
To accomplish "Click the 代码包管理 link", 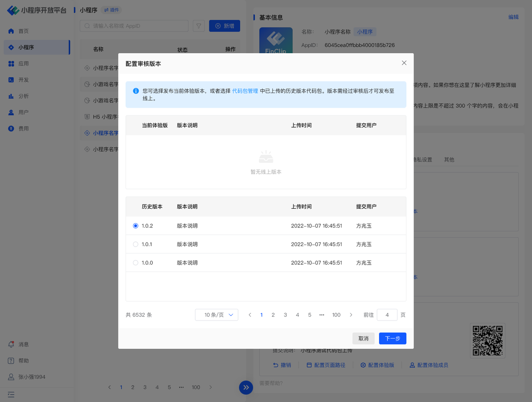I will 245,91.
